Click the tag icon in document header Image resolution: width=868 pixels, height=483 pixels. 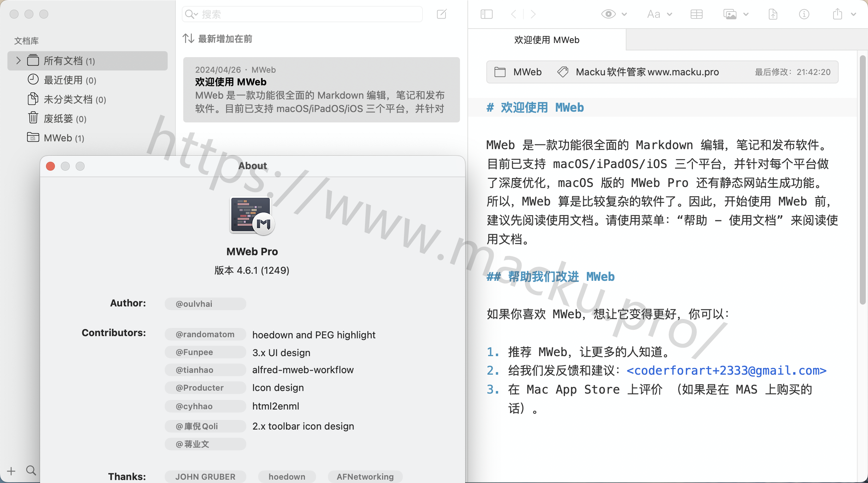tap(563, 72)
